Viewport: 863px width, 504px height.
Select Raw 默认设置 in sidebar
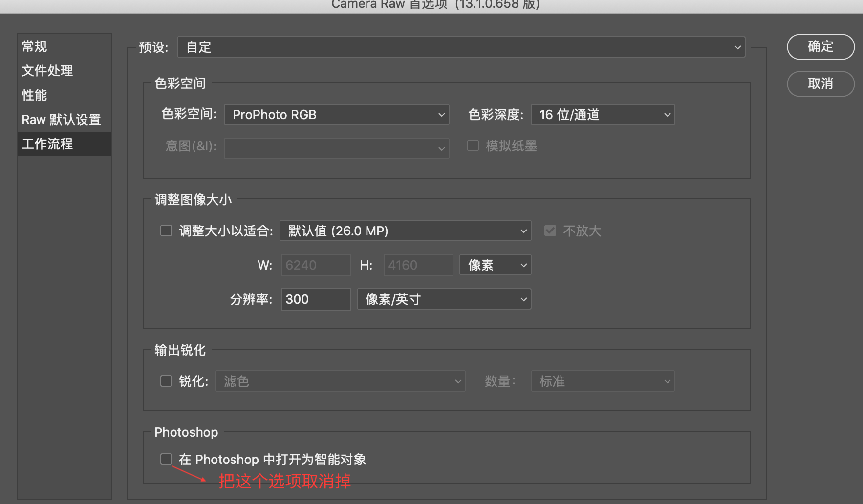point(65,120)
